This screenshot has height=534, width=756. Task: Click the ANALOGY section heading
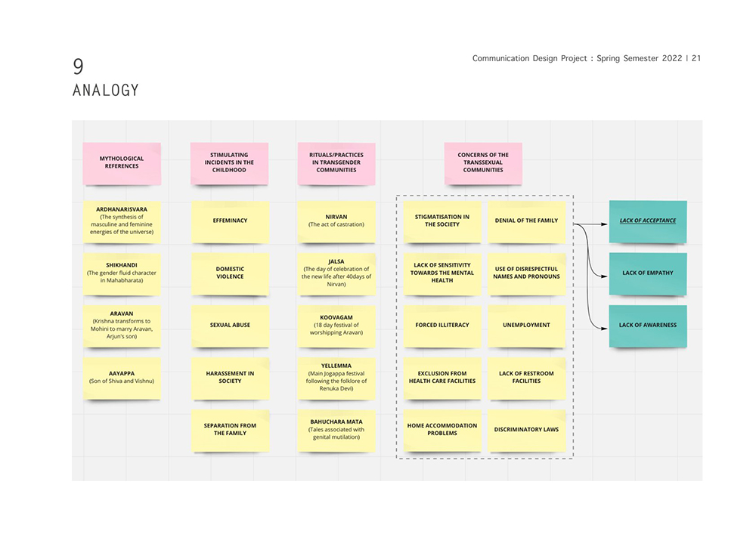pos(106,91)
